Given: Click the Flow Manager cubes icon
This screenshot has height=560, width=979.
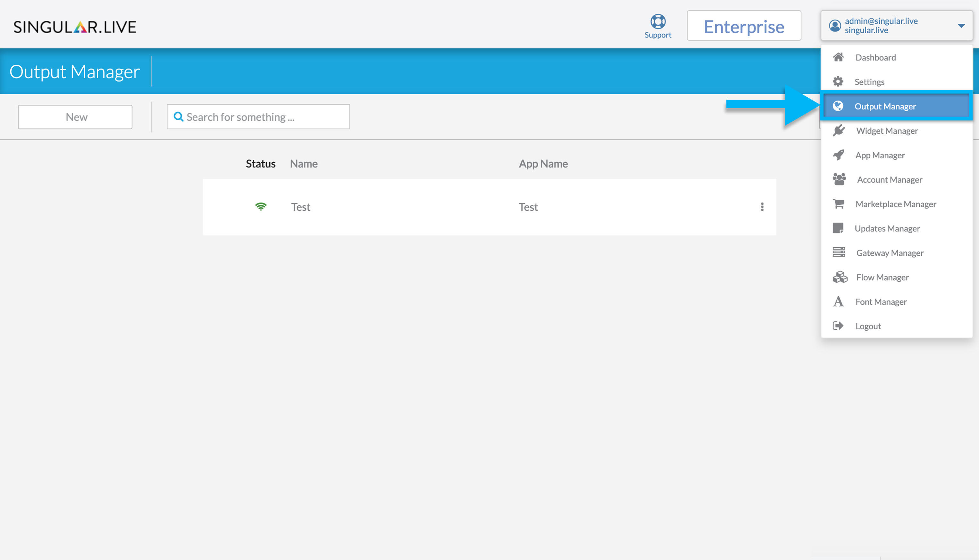Looking at the screenshot, I should 840,277.
